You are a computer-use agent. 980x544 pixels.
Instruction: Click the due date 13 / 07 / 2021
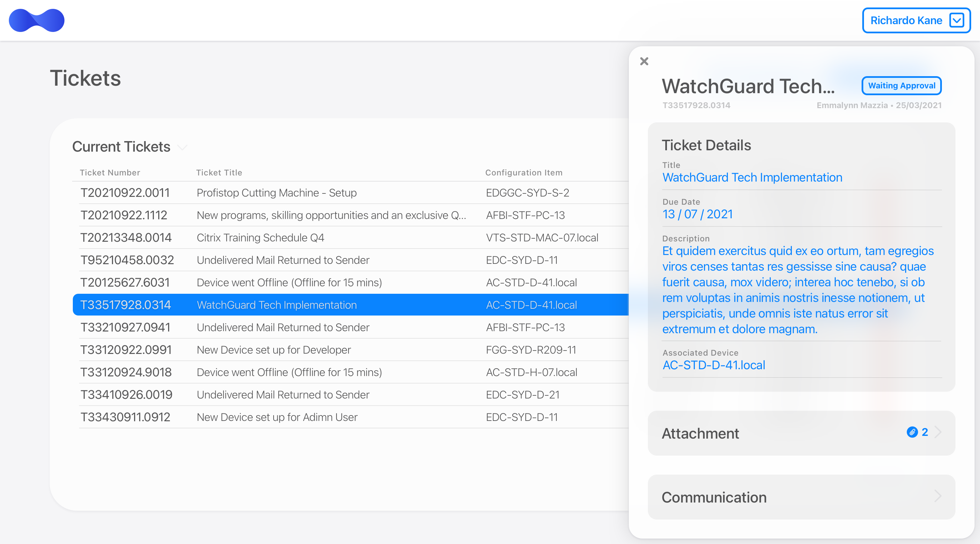point(697,214)
